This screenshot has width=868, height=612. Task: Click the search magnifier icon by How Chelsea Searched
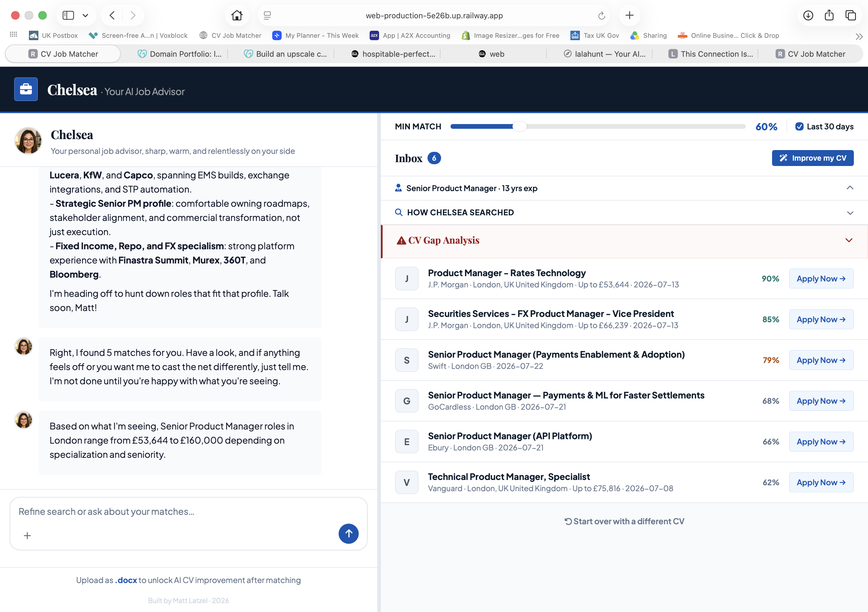(x=399, y=212)
